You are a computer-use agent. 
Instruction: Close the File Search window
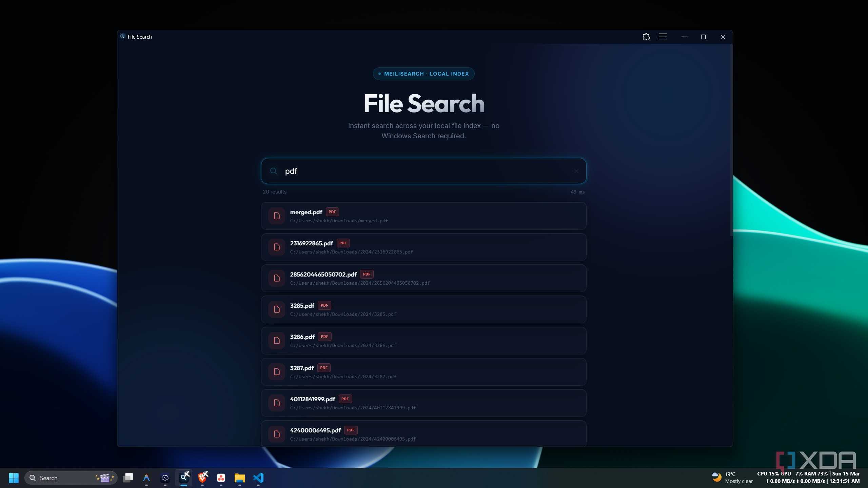[x=723, y=37]
